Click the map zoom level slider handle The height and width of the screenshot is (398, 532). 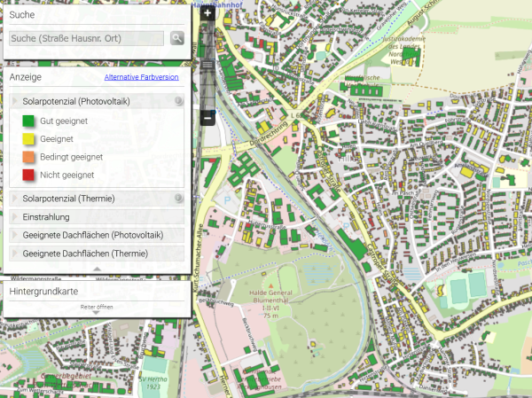click(207, 66)
